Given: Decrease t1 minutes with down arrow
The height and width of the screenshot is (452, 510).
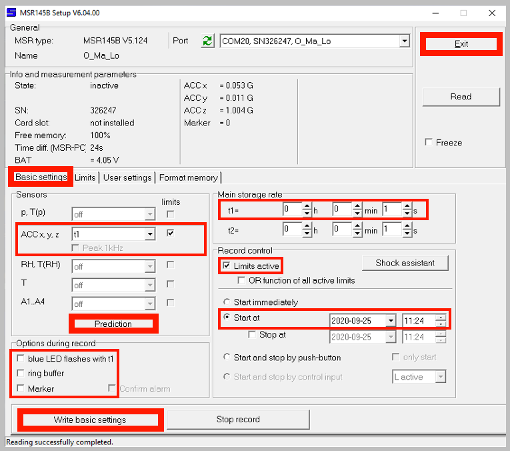Looking at the screenshot, I should pos(357,213).
